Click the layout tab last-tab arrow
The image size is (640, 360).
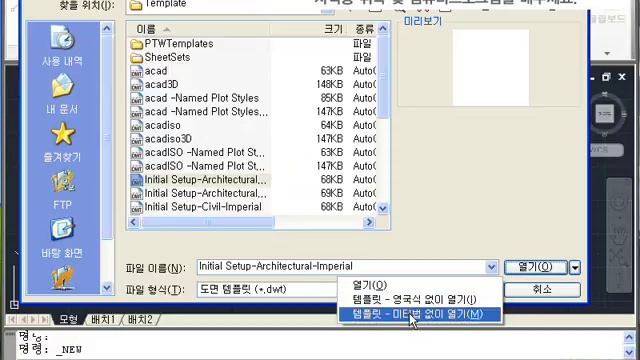[44, 319]
